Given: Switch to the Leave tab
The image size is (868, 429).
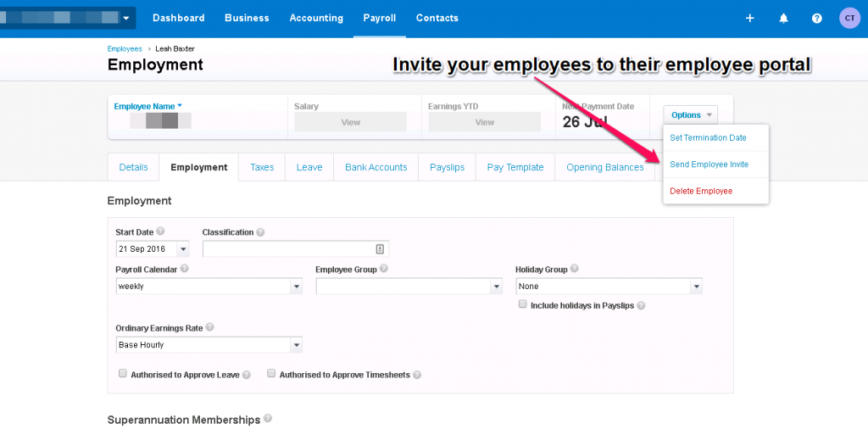Looking at the screenshot, I should [309, 167].
